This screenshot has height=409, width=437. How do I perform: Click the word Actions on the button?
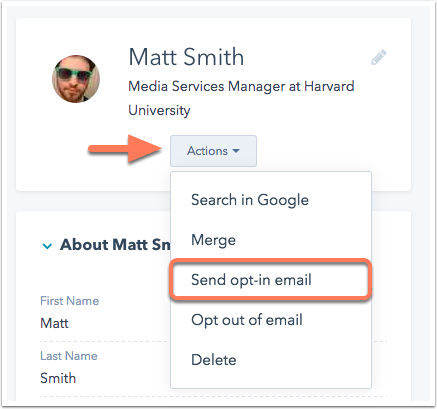tap(207, 151)
